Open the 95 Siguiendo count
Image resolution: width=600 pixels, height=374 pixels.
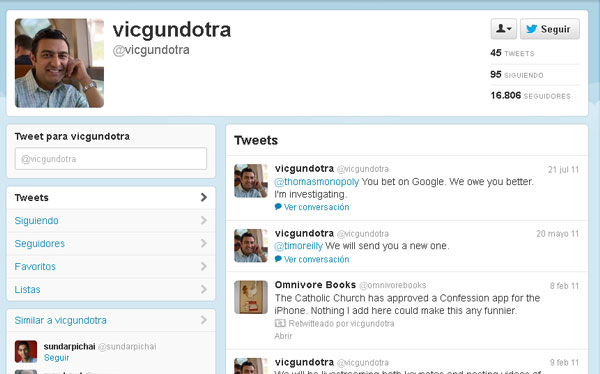coord(517,75)
